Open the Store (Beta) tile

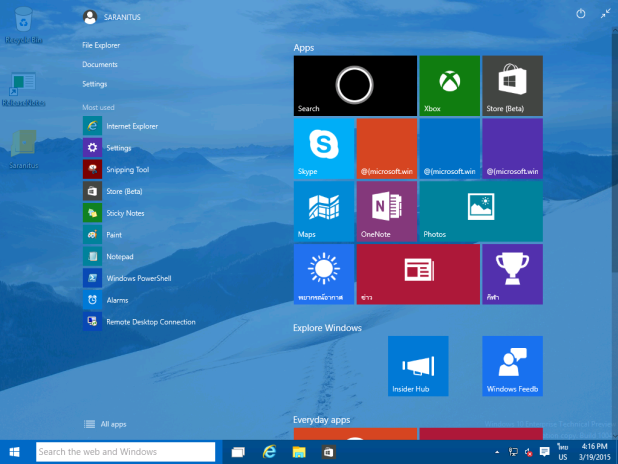[x=512, y=86]
